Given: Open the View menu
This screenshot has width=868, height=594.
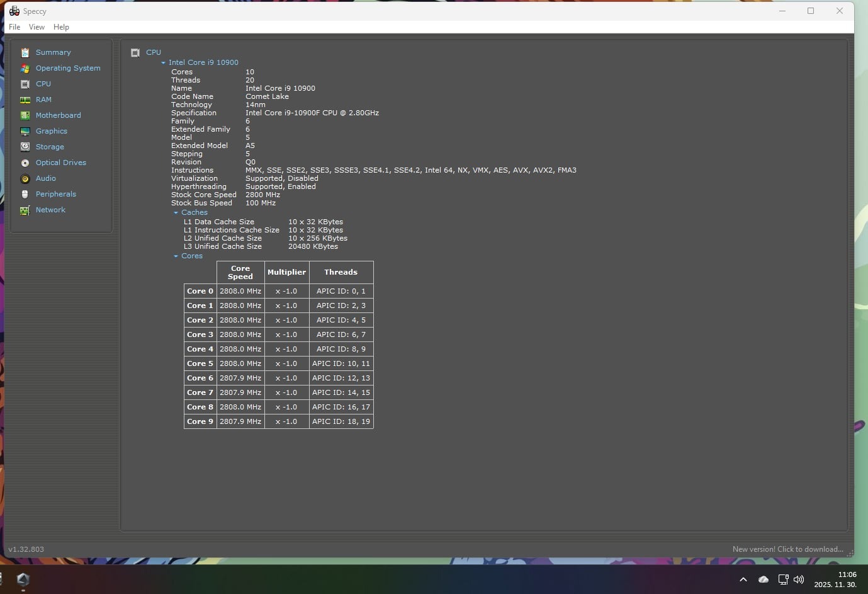Looking at the screenshot, I should pyautogui.click(x=37, y=27).
